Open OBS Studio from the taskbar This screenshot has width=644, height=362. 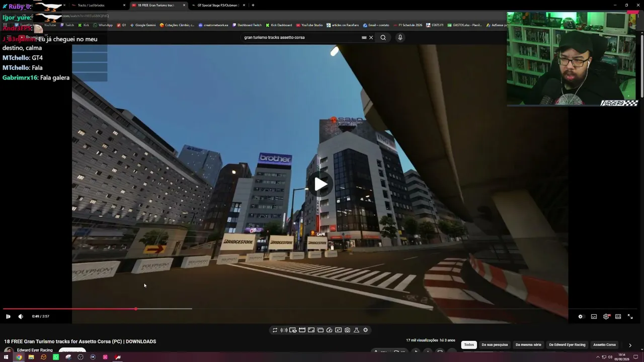coord(80,357)
